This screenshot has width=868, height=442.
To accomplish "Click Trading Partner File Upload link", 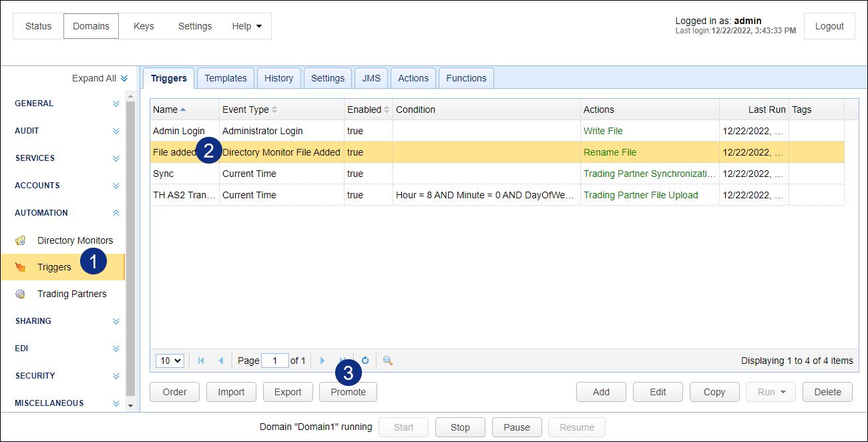I will 641,195.
